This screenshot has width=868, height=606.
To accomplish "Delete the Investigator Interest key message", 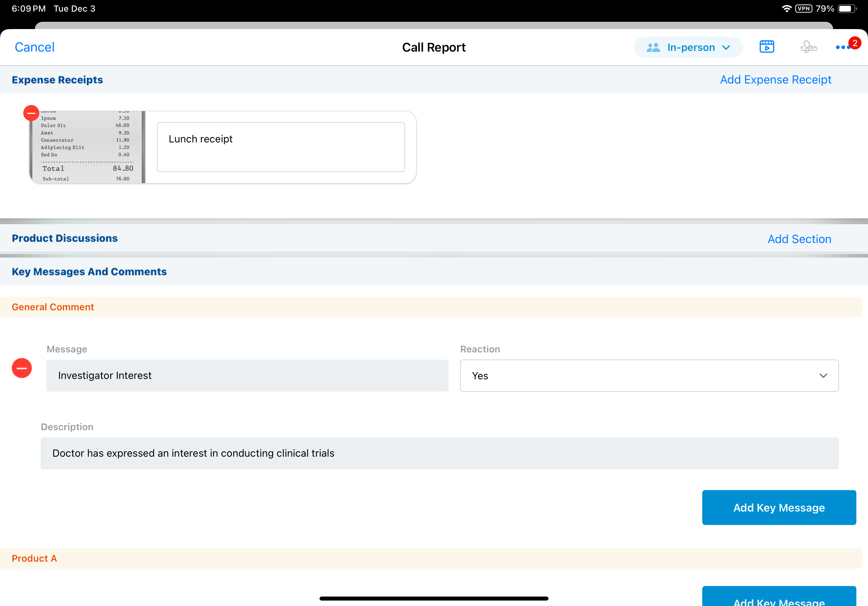I will [x=22, y=368].
